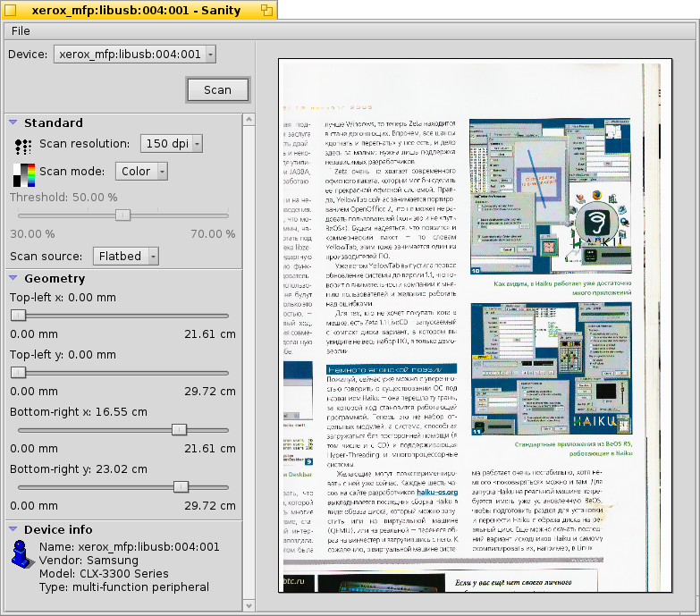Click the Bottom-right x slider handle

[179, 430]
